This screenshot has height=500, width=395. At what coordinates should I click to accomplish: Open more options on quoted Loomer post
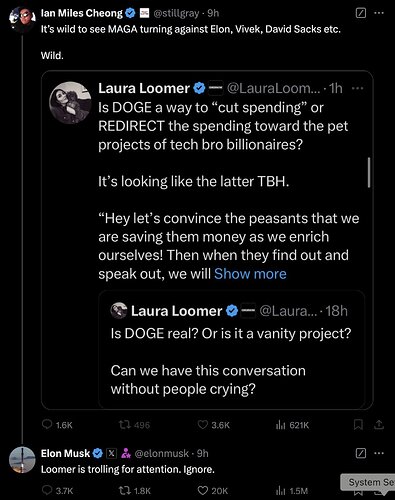point(357,88)
